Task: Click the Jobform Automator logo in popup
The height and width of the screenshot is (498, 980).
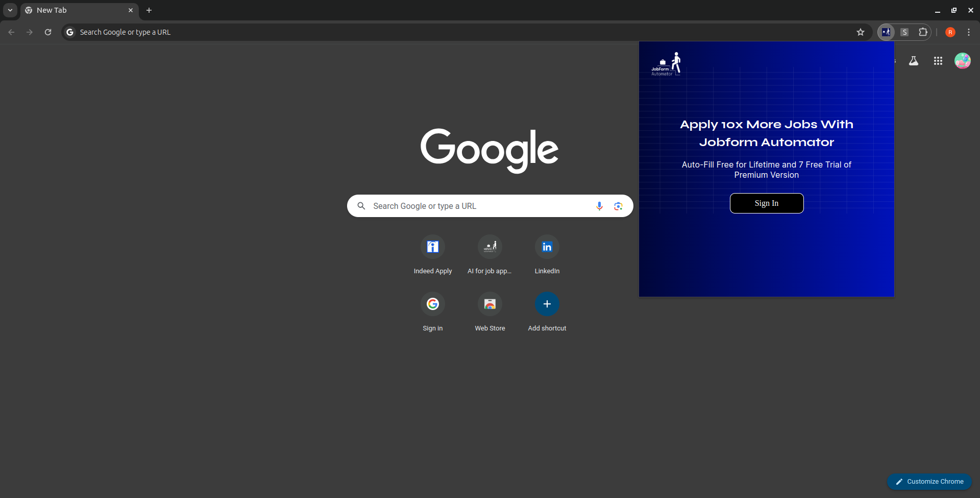Action: [x=667, y=64]
